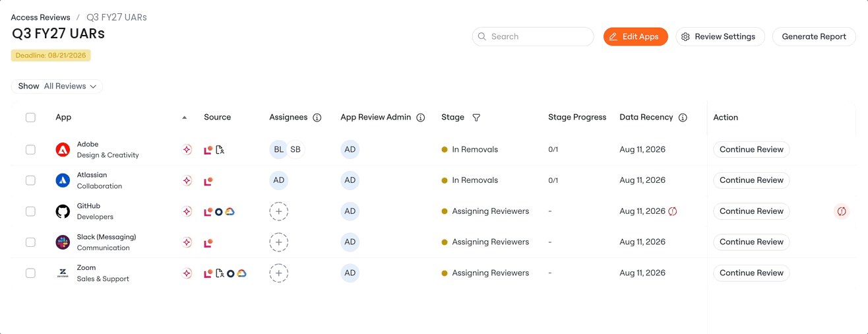Click the file-user source icon in Zoom row

(x=220, y=273)
